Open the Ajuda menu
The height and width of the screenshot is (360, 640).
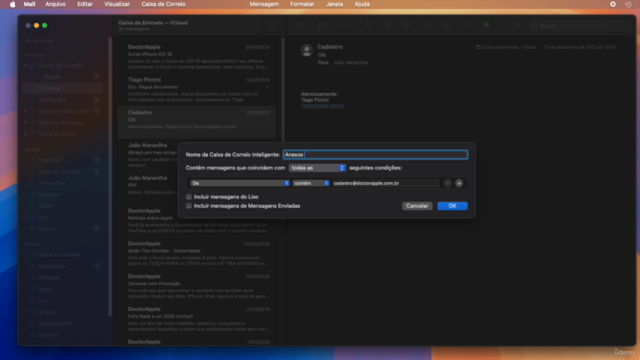(x=362, y=4)
